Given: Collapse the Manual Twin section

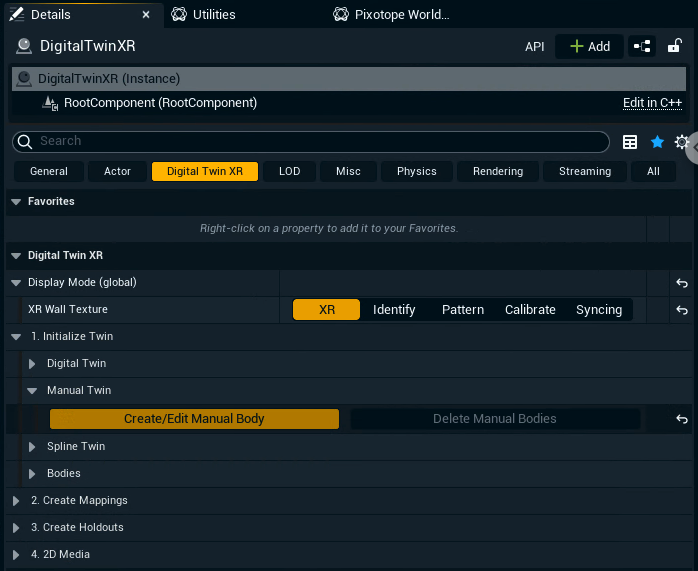Looking at the screenshot, I should tap(32, 391).
